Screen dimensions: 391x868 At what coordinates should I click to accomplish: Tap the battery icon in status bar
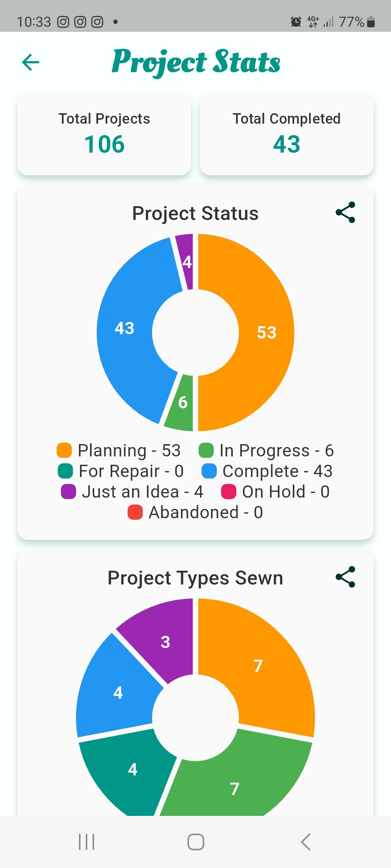371,22
